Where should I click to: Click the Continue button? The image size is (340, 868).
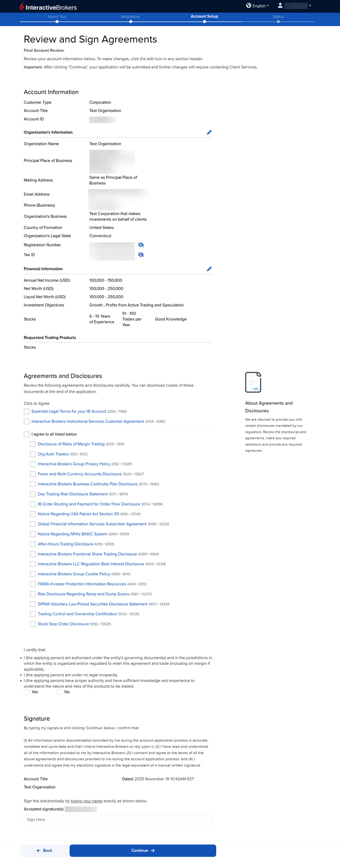coord(143,850)
